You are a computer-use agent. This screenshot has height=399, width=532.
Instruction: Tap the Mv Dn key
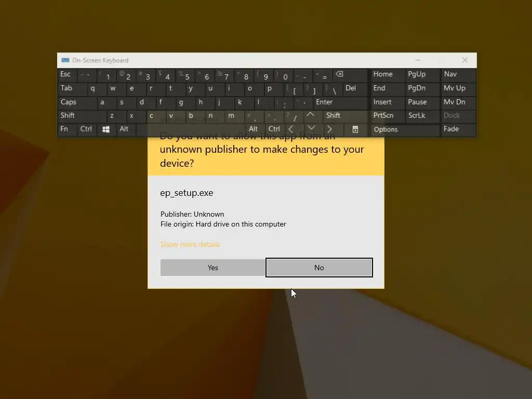(458, 102)
